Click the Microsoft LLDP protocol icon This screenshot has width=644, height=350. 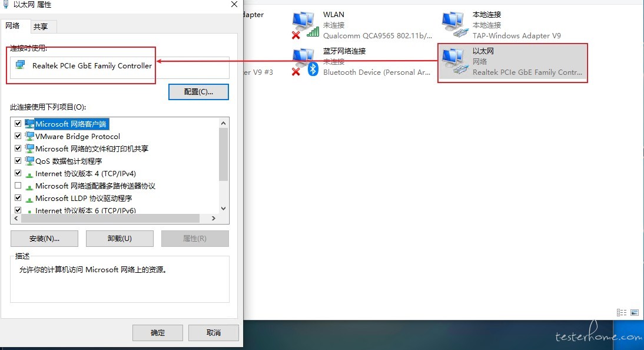click(x=29, y=199)
